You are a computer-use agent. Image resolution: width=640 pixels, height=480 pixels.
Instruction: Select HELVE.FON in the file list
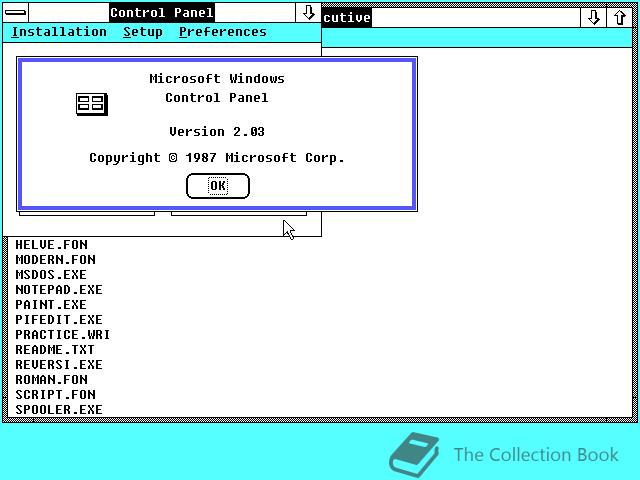click(x=51, y=244)
